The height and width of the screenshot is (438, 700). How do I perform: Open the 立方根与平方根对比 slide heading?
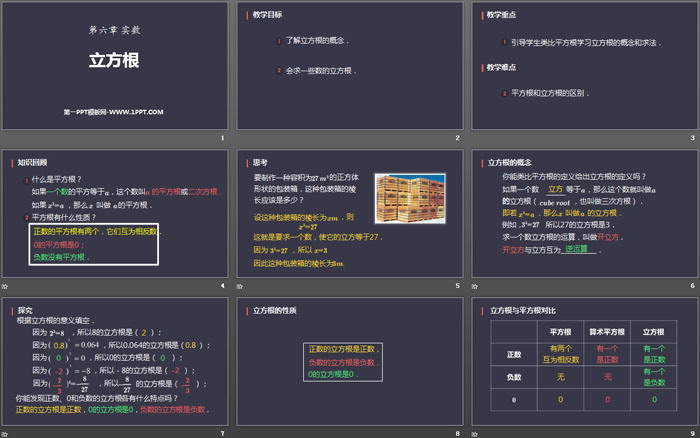pos(529,310)
